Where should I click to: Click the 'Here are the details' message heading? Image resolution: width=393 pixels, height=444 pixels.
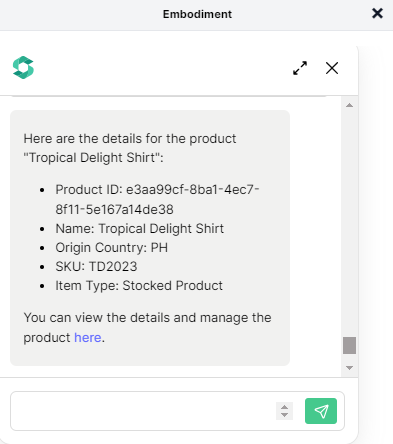coord(130,148)
